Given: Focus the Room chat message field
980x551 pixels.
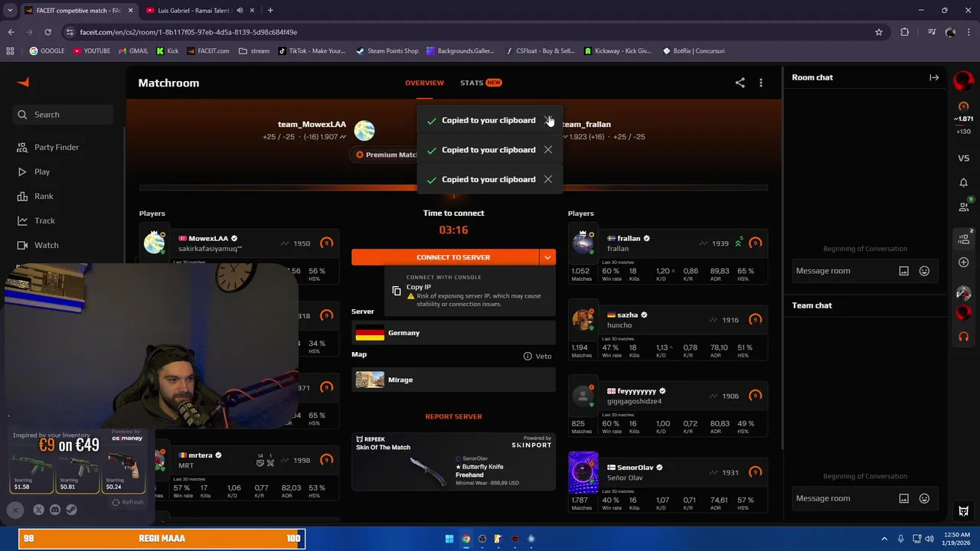Looking at the screenshot, I should point(844,271).
